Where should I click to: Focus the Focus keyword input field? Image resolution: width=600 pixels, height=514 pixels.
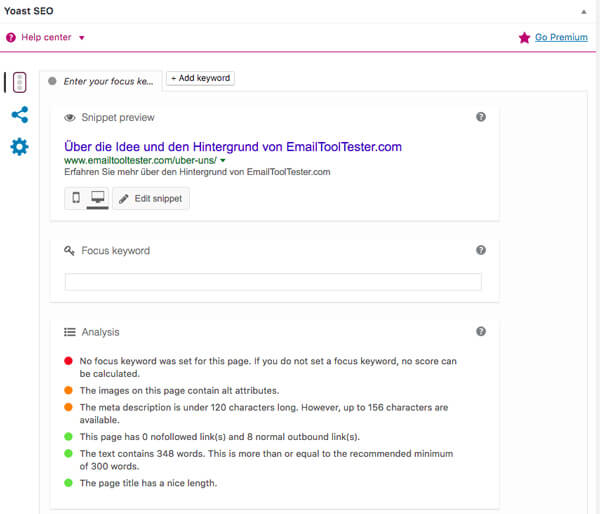tap(273, 282)
